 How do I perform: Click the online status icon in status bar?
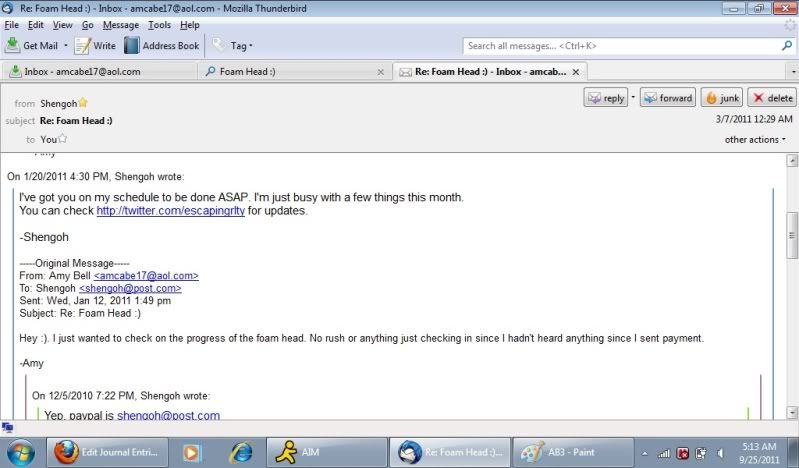coord(7,427)
